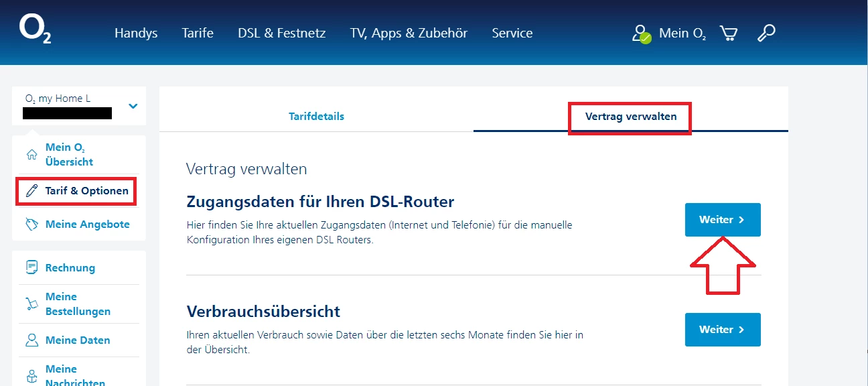Click the O2 logo in header
Image resolution: width=868 pixels, height=386 pixels.
click(x=35, y=29)
